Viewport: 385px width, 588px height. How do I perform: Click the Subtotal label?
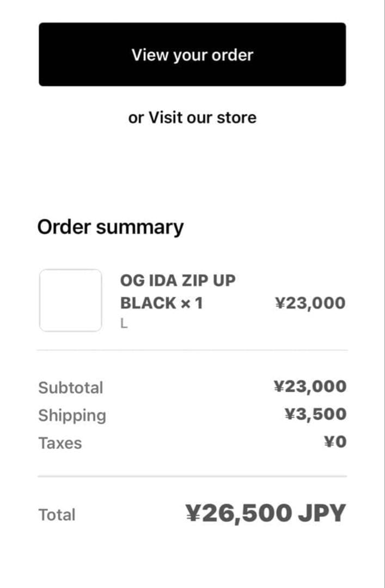point(71,387)
